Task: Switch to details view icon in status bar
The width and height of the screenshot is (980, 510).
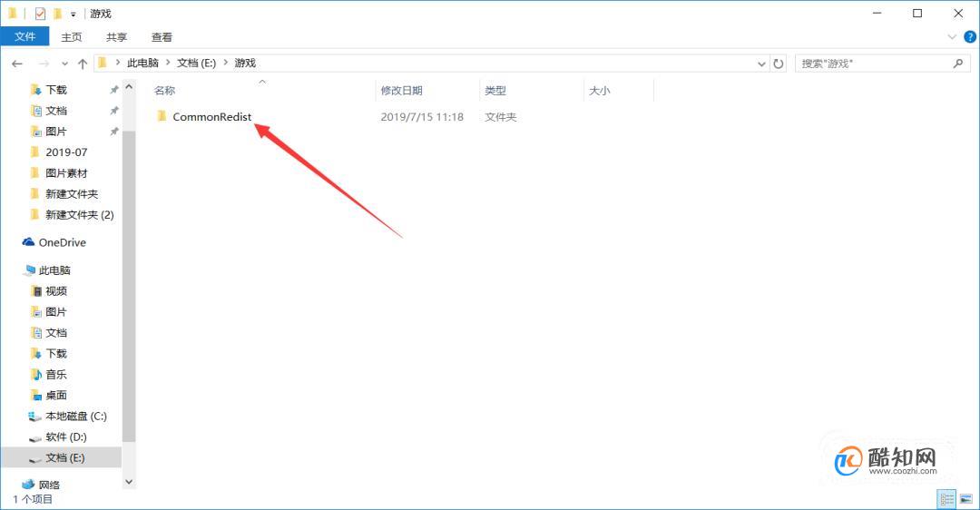Action: pos(947,499)
